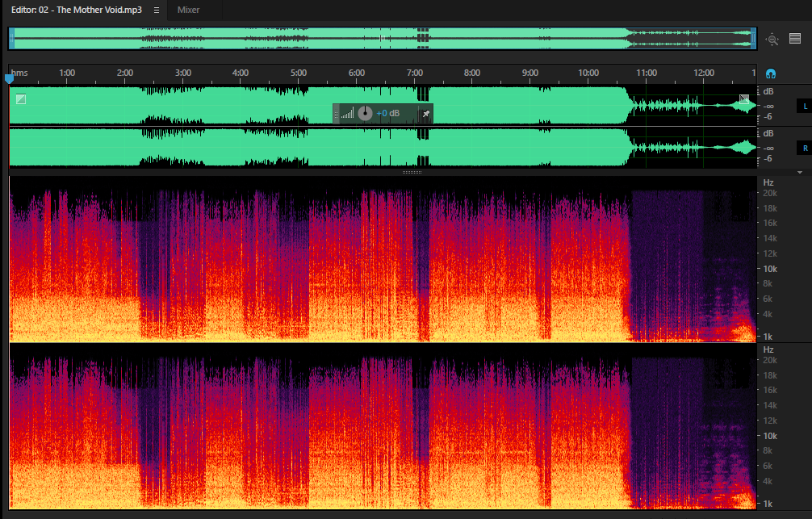Click the 5:00 mark on the time ruler
Image resolution: width=812 pixels, height=519 pixels.
point(299,73)
